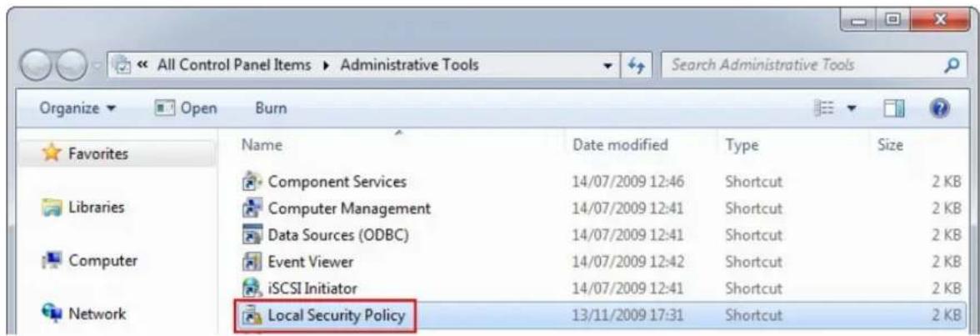Sort by the Name column header
Image resolution: width=980 pixels, height=336 pixels.
coord(262,145)
